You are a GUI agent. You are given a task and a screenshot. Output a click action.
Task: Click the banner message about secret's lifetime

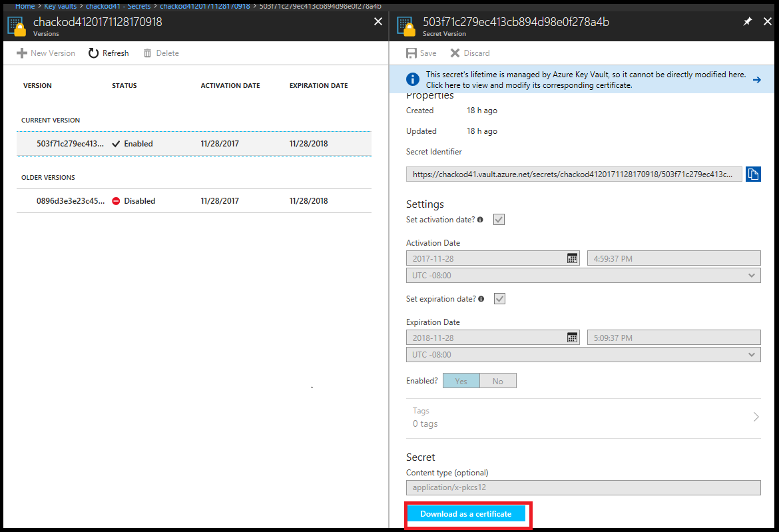[x=586, y=79]
